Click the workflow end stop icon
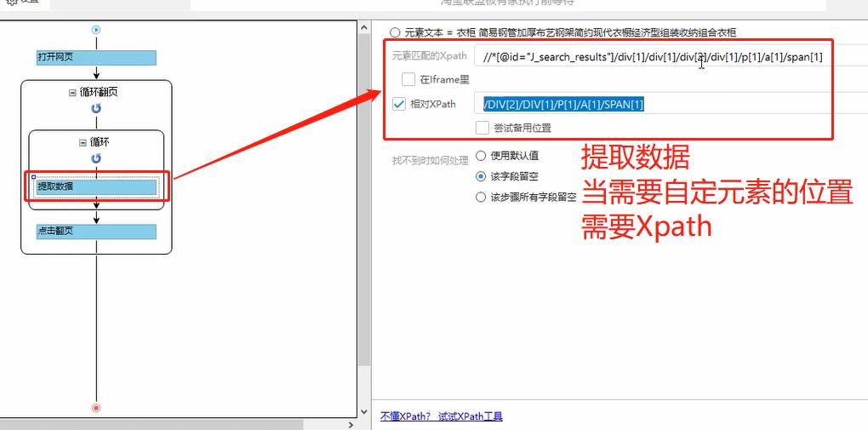The image size is (868, 430). (x=96, y=408)
